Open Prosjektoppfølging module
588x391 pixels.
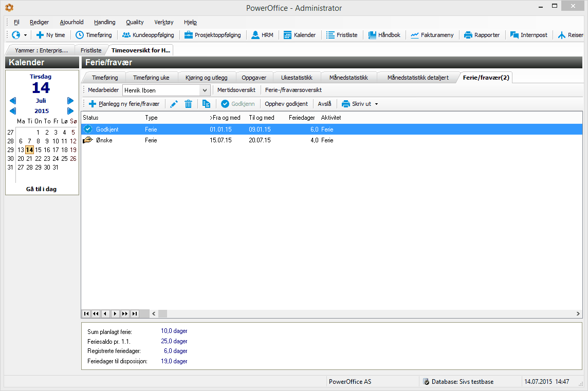(213, 35)
